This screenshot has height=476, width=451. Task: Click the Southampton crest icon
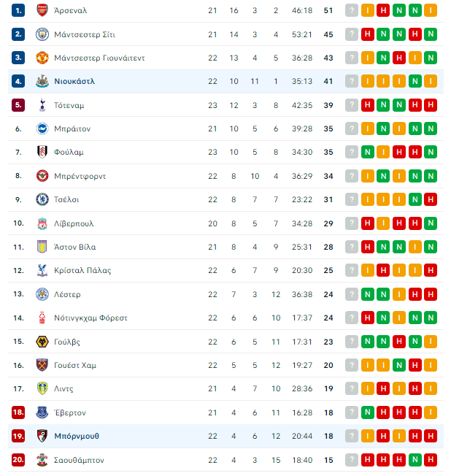click(42, 460)
